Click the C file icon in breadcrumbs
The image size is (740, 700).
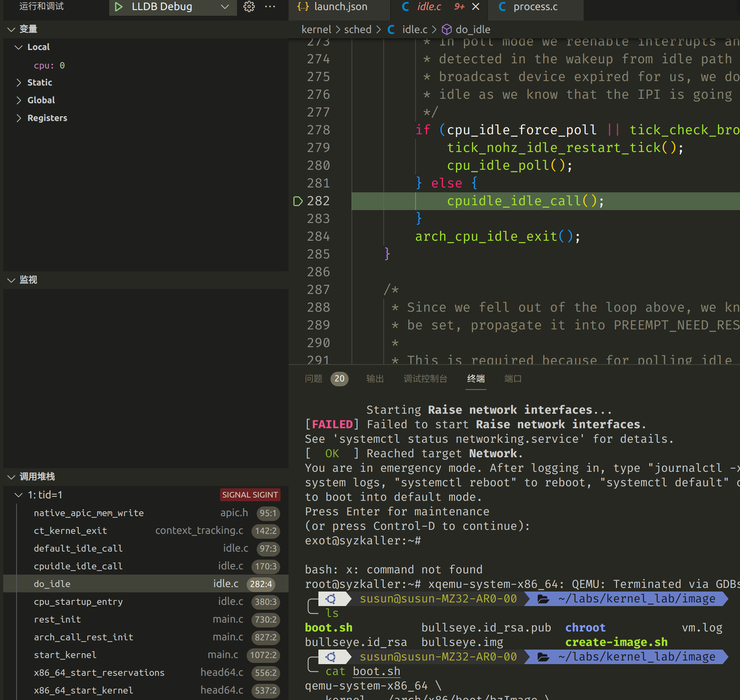tap(391, 29)
